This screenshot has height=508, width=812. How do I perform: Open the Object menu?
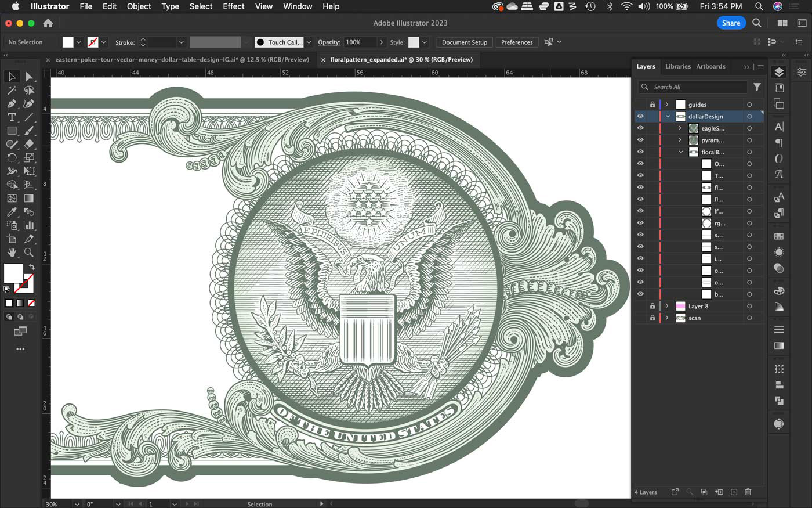tap(139, 6)
